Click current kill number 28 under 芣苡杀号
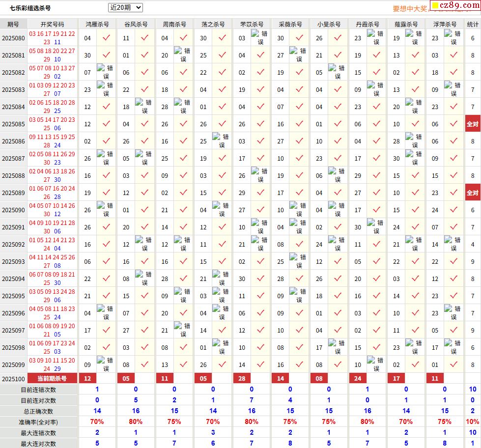The image size is (481, 448). click(x=242, y=378)
